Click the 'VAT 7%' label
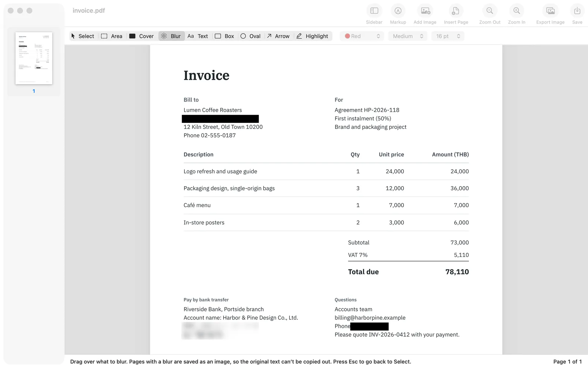588x368 pixels. [358, 255]
